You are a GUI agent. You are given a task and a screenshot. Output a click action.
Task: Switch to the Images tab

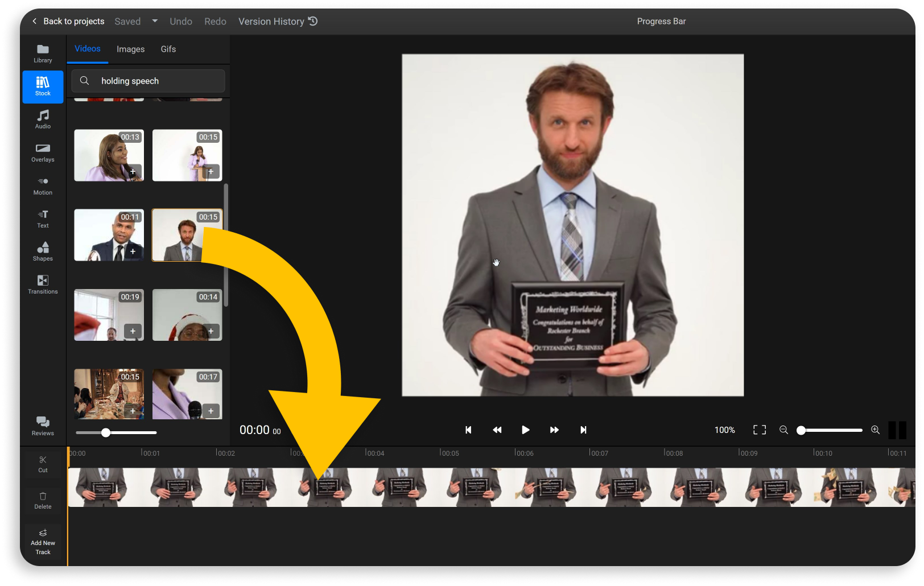130,49
